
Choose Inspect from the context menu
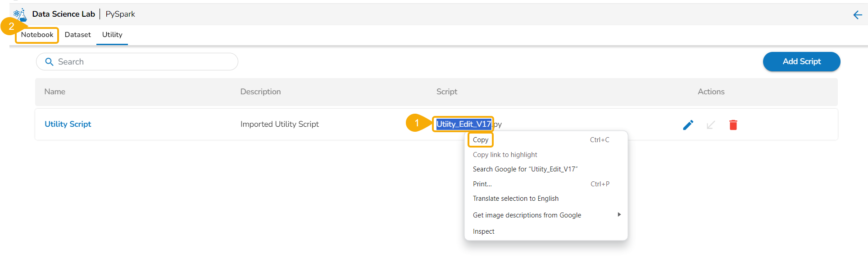pyautogui.click(x=483, y=231)
